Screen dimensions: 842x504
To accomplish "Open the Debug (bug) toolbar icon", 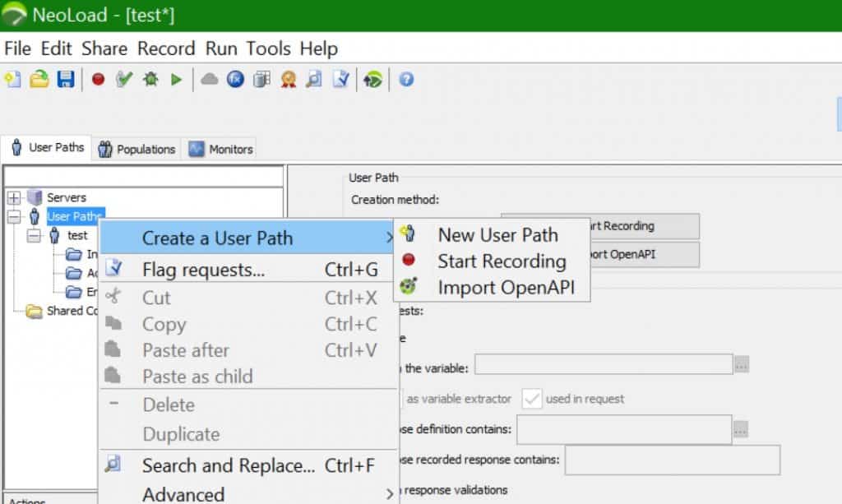I will (150, 79).
